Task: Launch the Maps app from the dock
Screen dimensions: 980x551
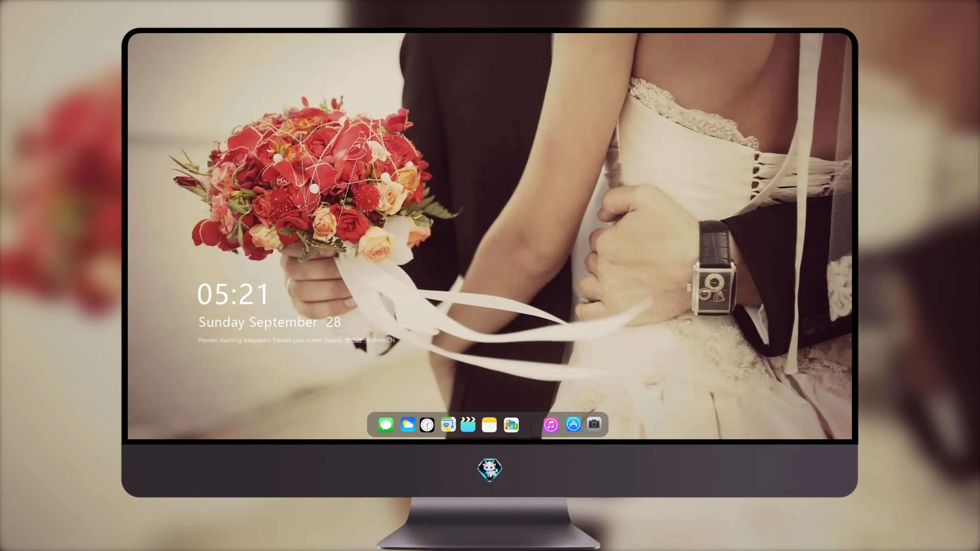Action: [x=448, y=424]
